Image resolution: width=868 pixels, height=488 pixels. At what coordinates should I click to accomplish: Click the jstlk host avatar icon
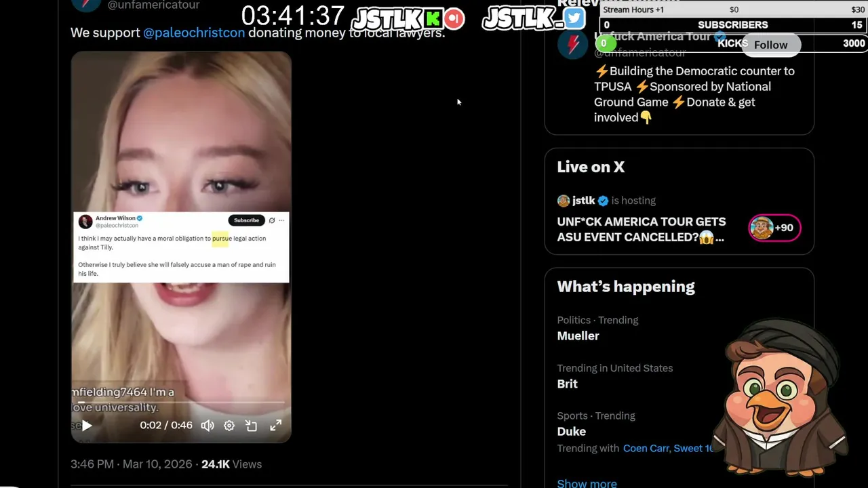tap(564, 201)
